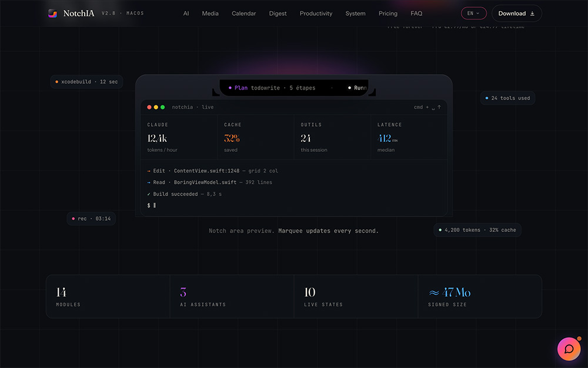Screen dimensions: 588x368
Task: Click the '10 LIVE STATES' stat card
Action: pos(356,297)
